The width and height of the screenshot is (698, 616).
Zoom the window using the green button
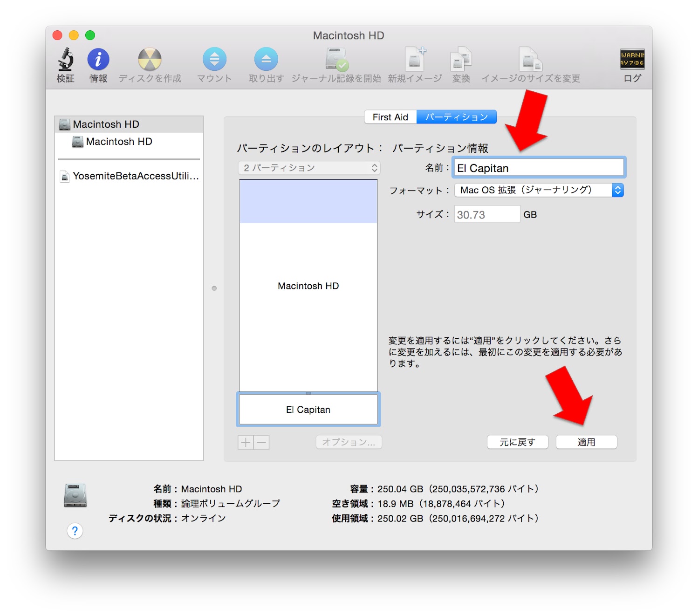(90, 35)
